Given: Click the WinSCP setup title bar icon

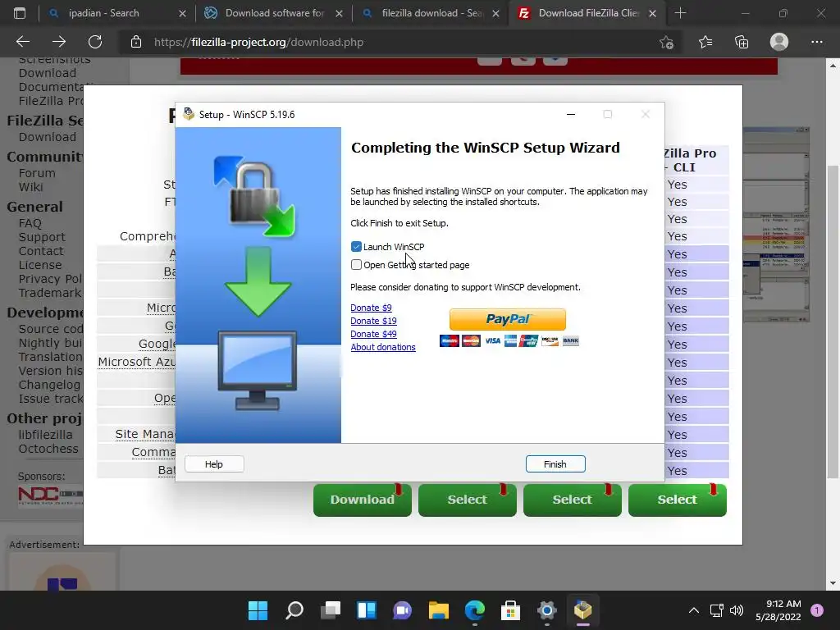Looking at the screenshot, I should [189, 114].
